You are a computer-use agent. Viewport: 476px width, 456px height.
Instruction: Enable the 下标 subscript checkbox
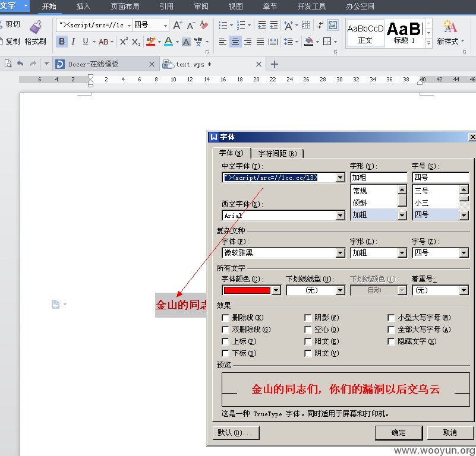(x=225, y=353)
